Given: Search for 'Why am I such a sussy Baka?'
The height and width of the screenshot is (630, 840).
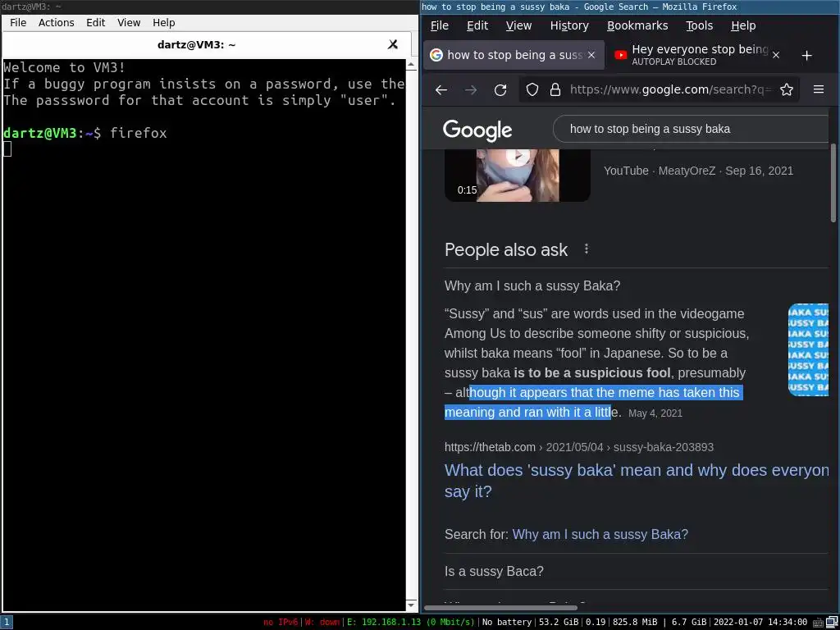Looking at the screenshot, I should click(x=600, y=534).
